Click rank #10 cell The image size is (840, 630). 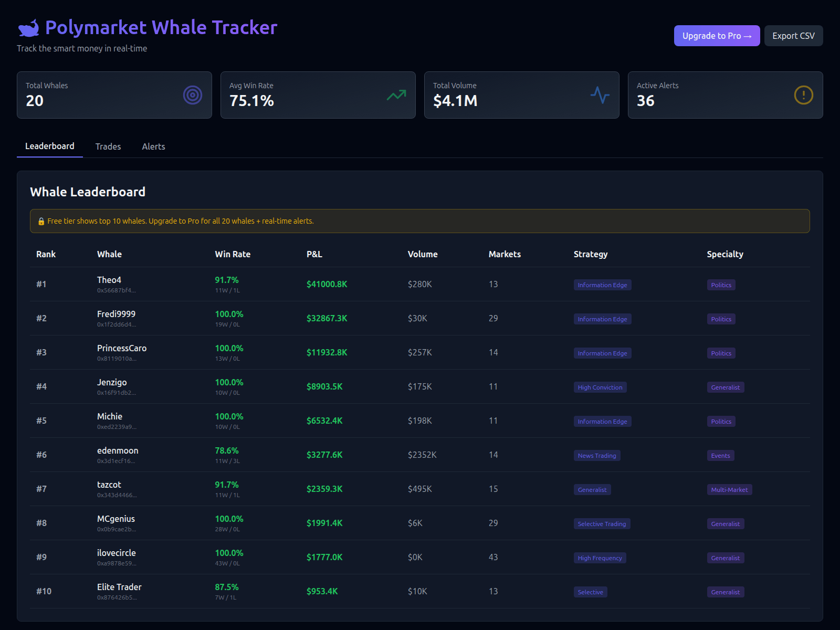click(44, 591)
